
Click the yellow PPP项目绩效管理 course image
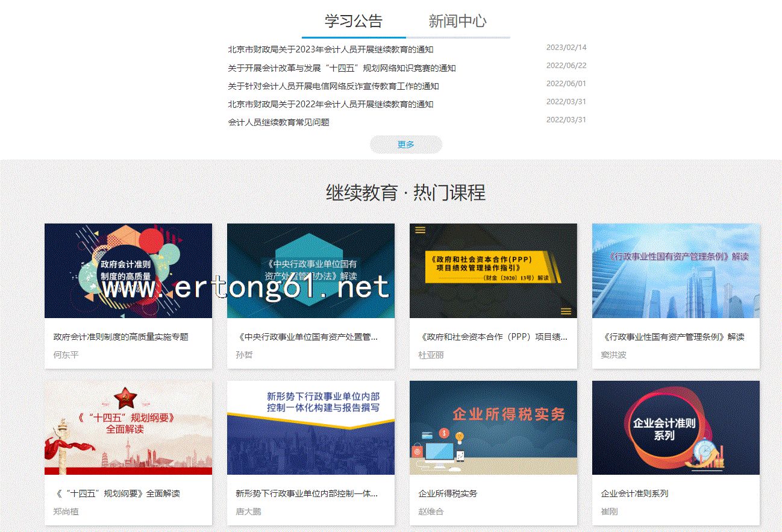[493, 271]
